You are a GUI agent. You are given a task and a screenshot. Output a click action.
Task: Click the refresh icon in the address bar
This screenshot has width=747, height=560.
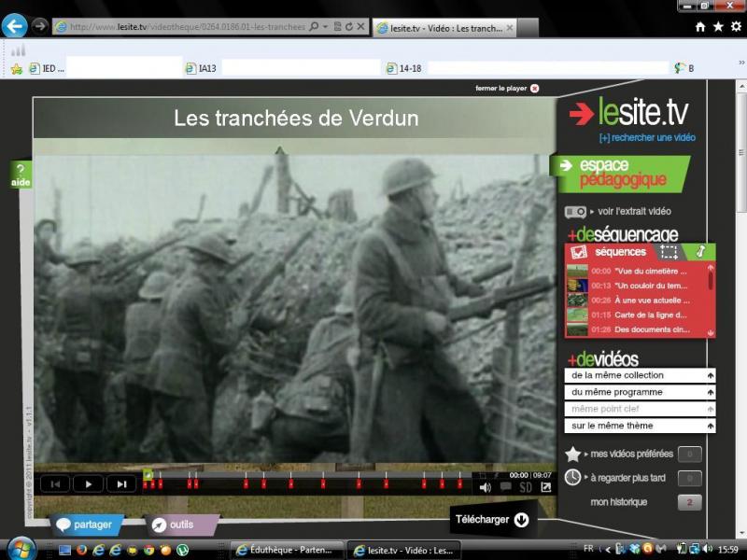348,27
